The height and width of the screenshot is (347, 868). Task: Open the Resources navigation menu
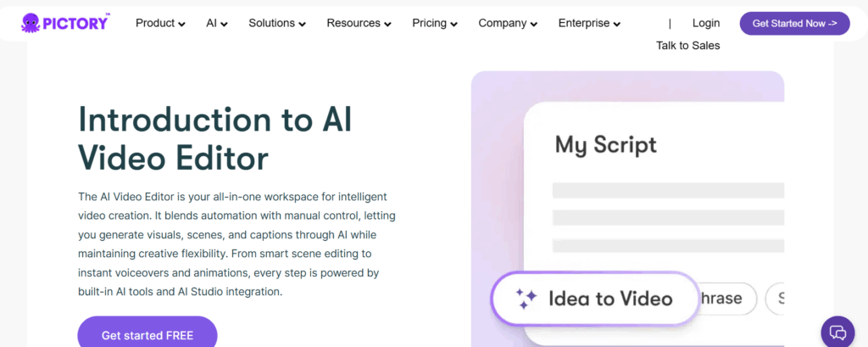(359, 24)
